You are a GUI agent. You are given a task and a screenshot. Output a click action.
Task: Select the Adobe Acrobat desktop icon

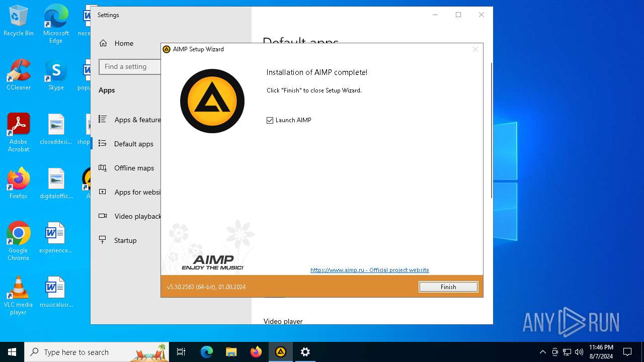click(19, 133)
